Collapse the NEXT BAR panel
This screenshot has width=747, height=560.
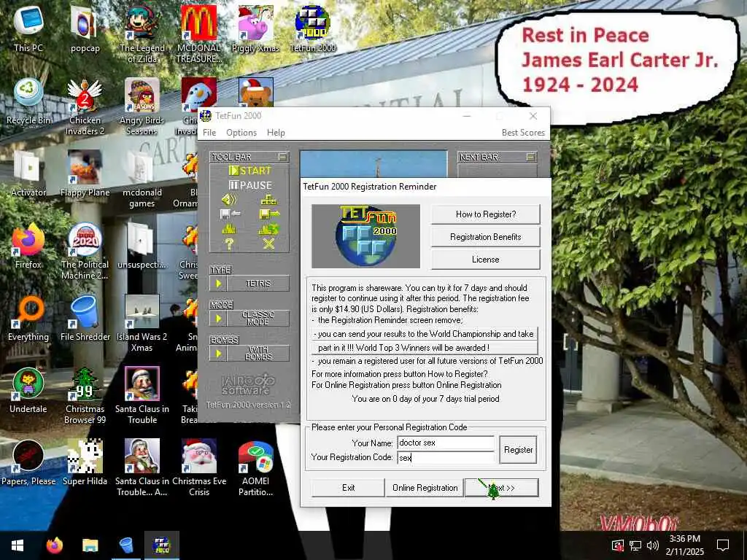(x=530, y=156)
